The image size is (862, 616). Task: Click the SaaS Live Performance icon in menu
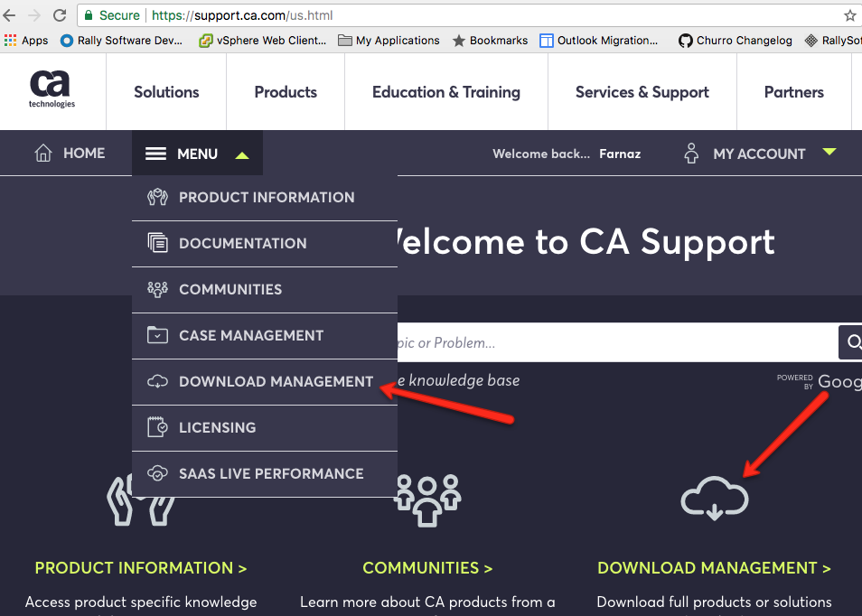pyautogui.click(x=157, y=473)
